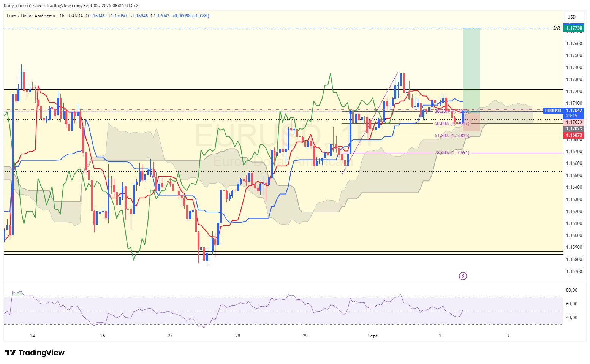
Task: Click 1,17400 on the price scale
Action: (x=574, y=68)
